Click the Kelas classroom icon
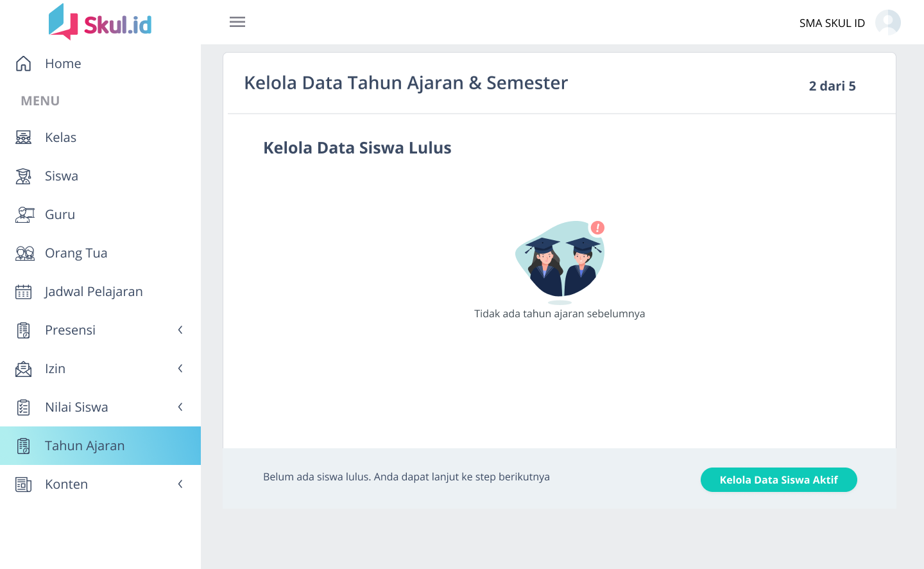Screen dimensions: 924x569 [24, 137]
